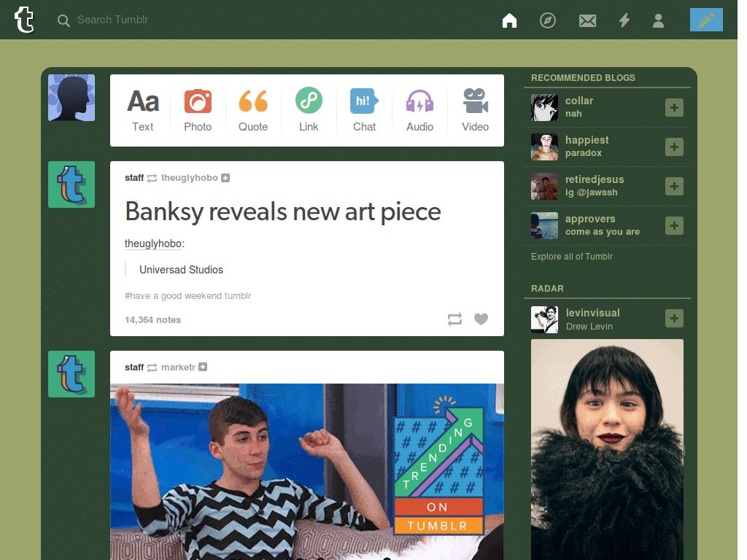Viewport: 747px width, 560px height.
Task: Click the RECOMMENDED BLOGS heading
Action: pyautogui.click(x=583, y=78)
